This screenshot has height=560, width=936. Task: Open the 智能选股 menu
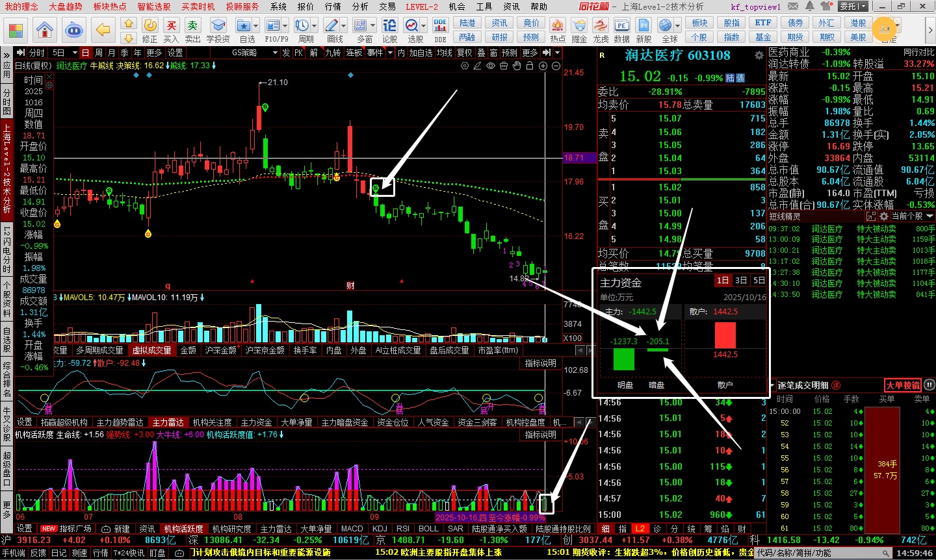coord(154,6)
